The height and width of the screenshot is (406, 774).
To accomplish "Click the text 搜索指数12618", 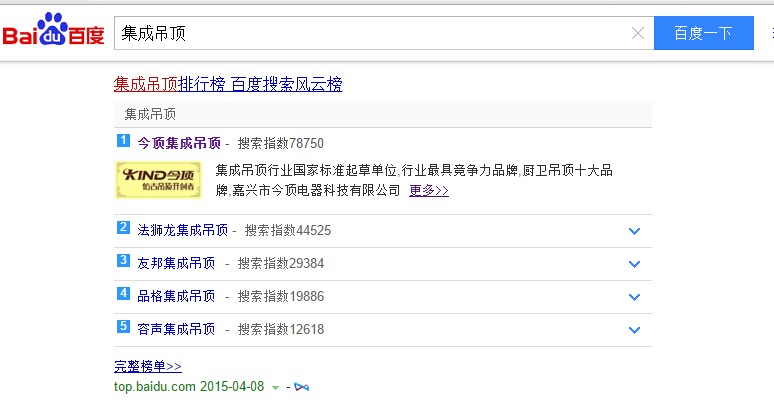I will 280,329.
